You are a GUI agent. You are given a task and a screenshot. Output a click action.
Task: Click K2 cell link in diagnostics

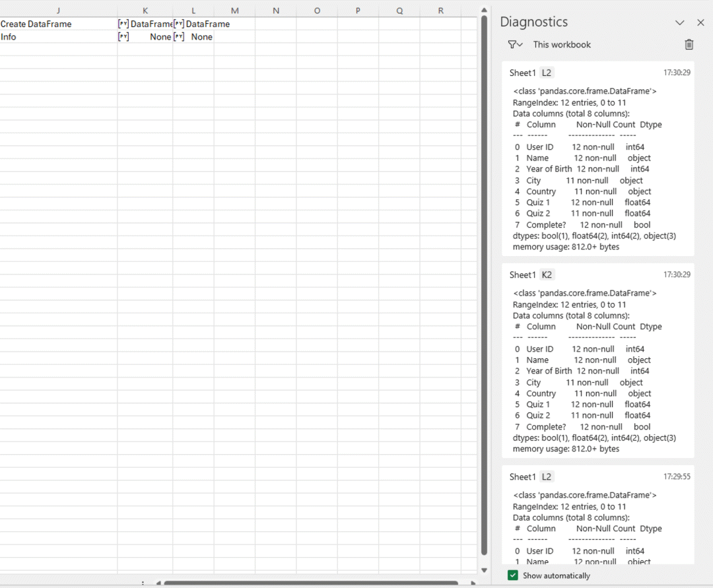click(547, 275)
